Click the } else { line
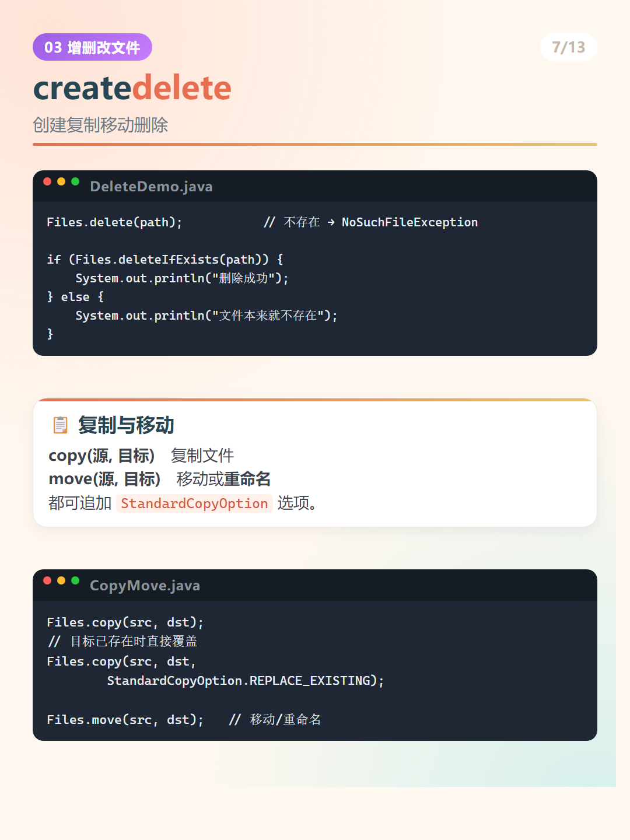This screenshot has height=840, width=630. click(x=75, y=297)
